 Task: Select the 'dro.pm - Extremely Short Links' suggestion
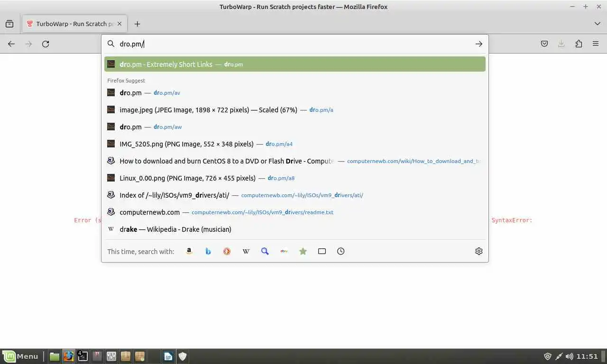(295, 64)
